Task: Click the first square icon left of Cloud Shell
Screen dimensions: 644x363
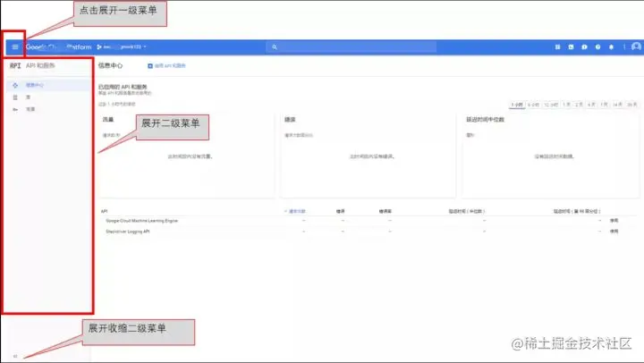Action: pyautogui.click(x=557, y=47)
